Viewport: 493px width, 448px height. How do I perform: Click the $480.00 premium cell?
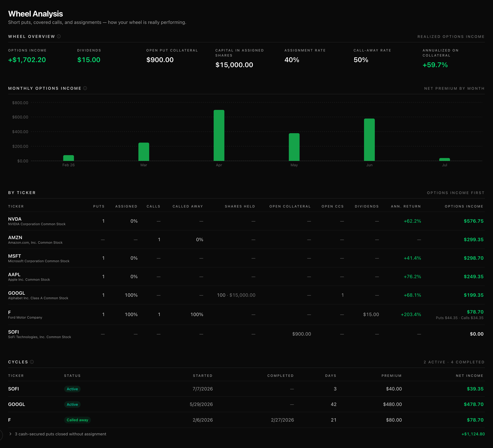392,404
